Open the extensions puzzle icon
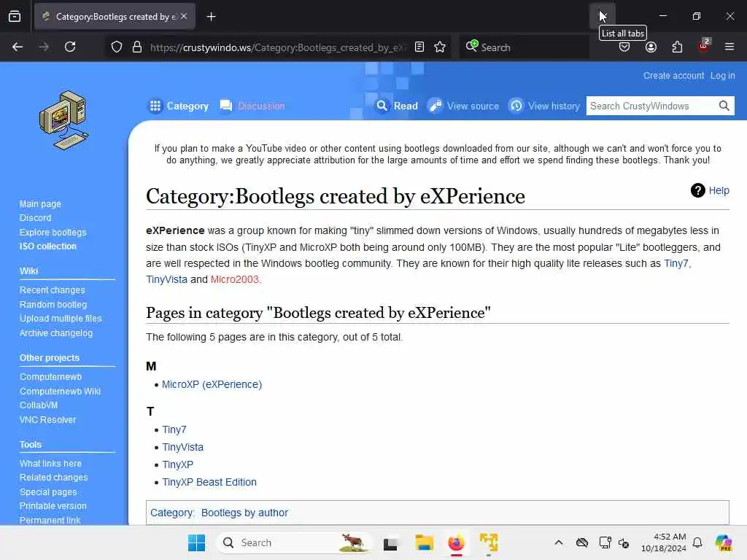Image resolution: width=747 pixels, height=560 pixels. tap(677, 47)
